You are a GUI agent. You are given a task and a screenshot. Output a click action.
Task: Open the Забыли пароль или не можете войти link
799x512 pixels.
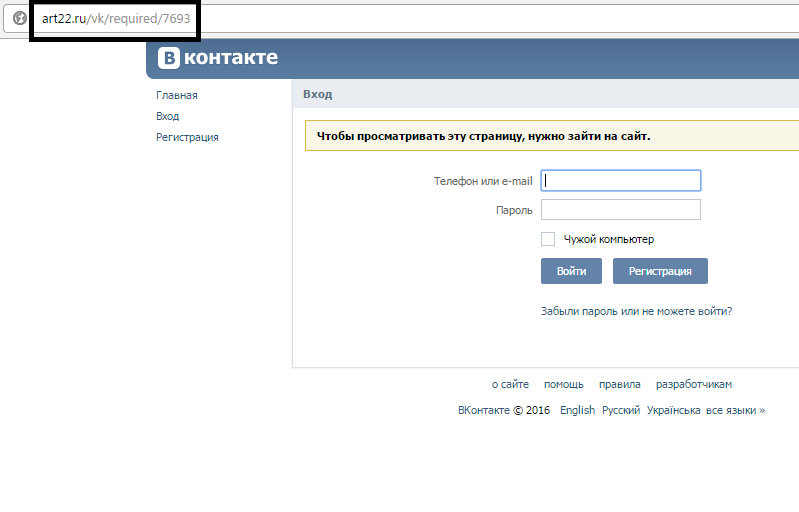click(x=636, y=311)
